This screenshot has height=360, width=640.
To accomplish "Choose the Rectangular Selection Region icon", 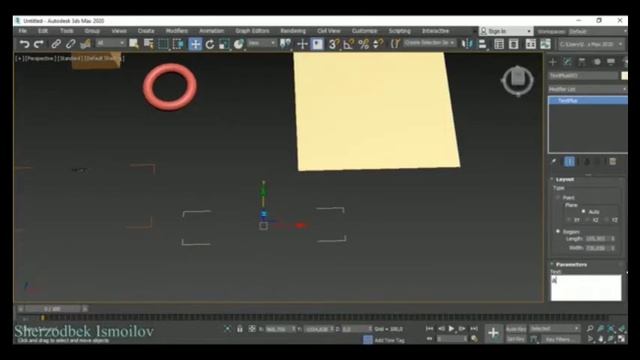I will click(x=163, y=44).
